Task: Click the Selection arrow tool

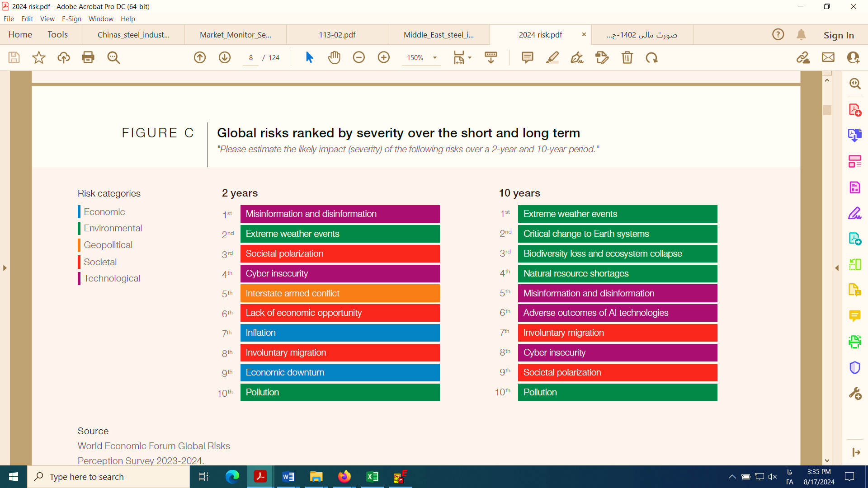Action: (309, 57)
